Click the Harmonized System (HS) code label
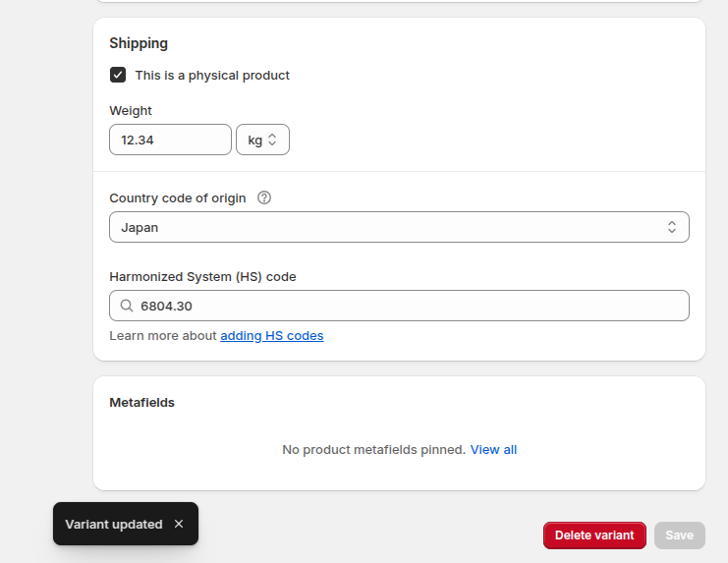Image resolution: width=728 pixels, height=563 pixels. 203,277
